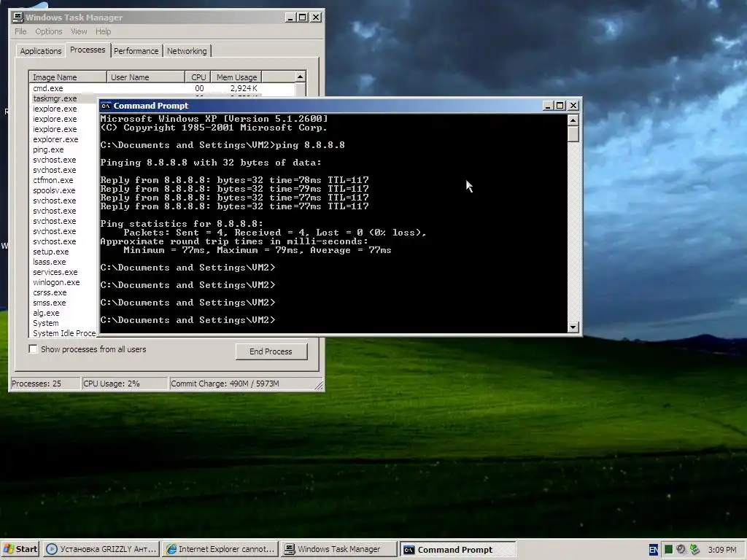Image resolution: width=747 pixels, height=560 pixels.
Task: Sort by Mem Usage column header
Action: [236, 77]
